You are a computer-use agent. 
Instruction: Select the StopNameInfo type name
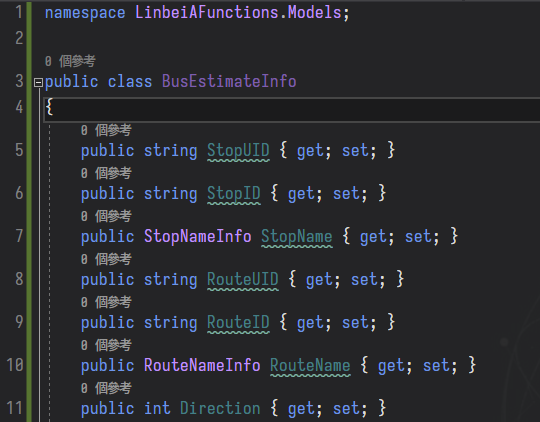pyautogui.click(x=198, y=236)
